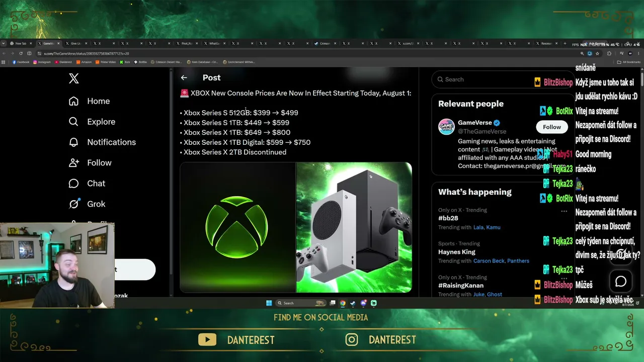Image resolution: width=644 pixels, height=362 pixels.
Task: Switch to the WhatGe tab
Action: 214,44
